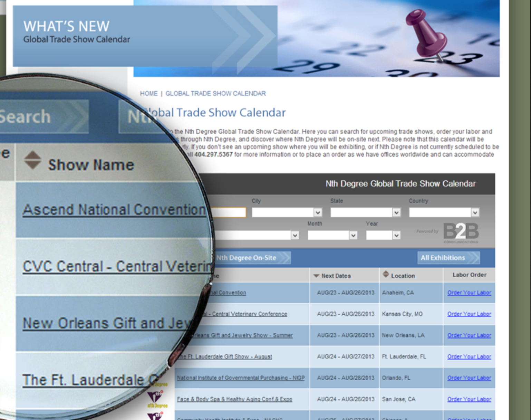531x420 pixels.
Task: Click magnified The Ft. Lauderdale link
Action: (x=90, y=380)
